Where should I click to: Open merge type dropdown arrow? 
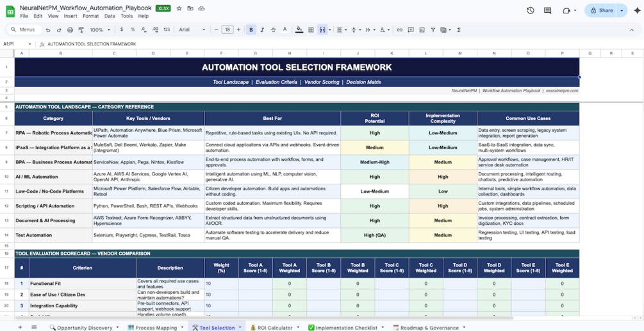tap(330, 30)
